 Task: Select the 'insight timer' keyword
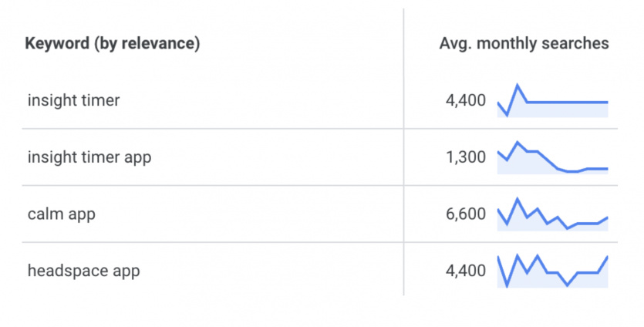(74, 100)
